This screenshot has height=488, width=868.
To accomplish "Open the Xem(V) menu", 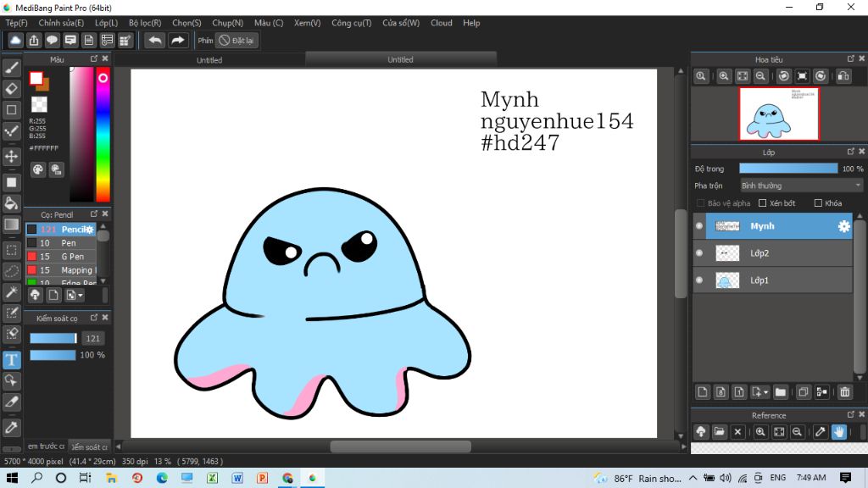I will pos(307,23).
